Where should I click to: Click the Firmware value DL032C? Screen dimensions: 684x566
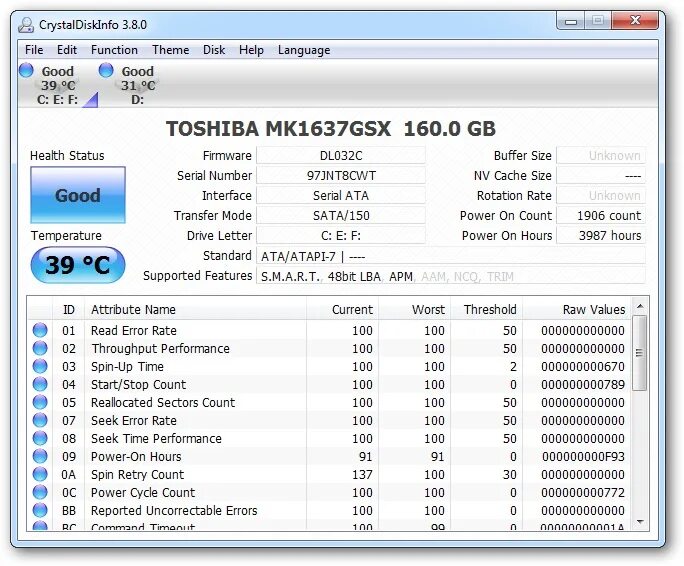click(x=341, y=155)
